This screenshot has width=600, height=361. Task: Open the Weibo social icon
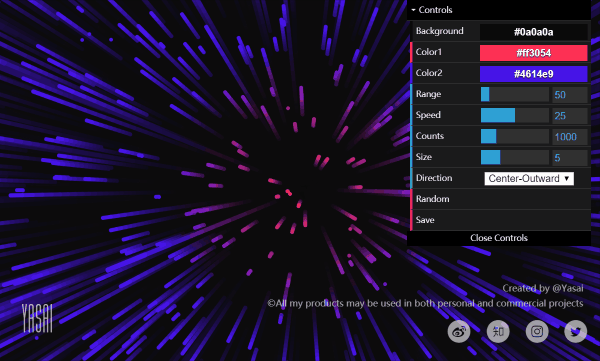coord(459,331)
